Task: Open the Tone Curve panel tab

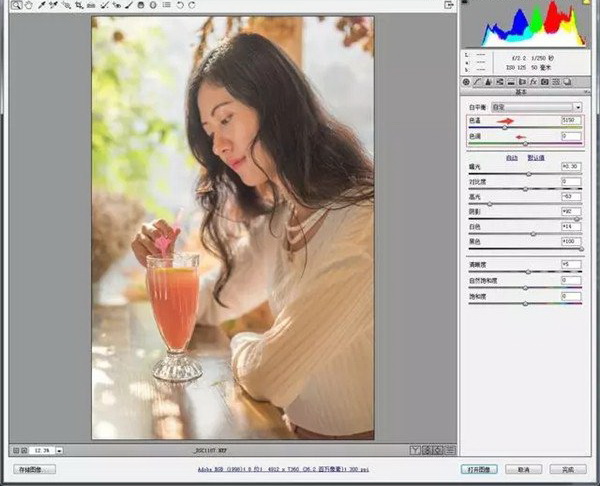Action: coord(477,81)
